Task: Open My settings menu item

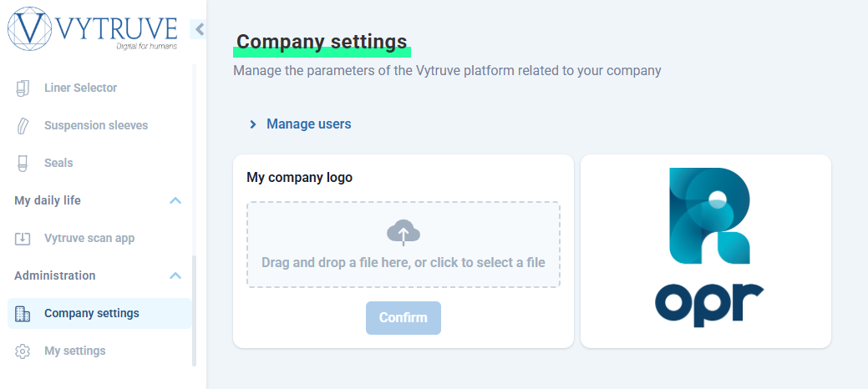Action: coord(74,351)
